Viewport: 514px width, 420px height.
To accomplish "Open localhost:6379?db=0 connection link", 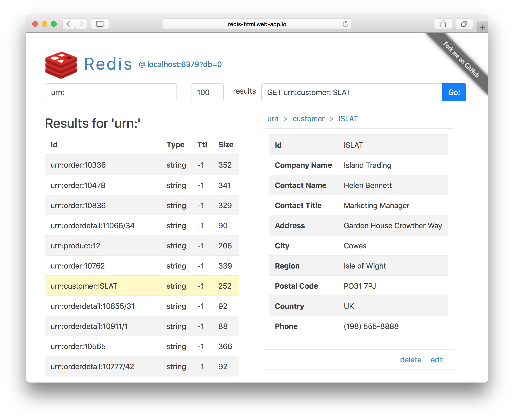I will pos(180,64).
